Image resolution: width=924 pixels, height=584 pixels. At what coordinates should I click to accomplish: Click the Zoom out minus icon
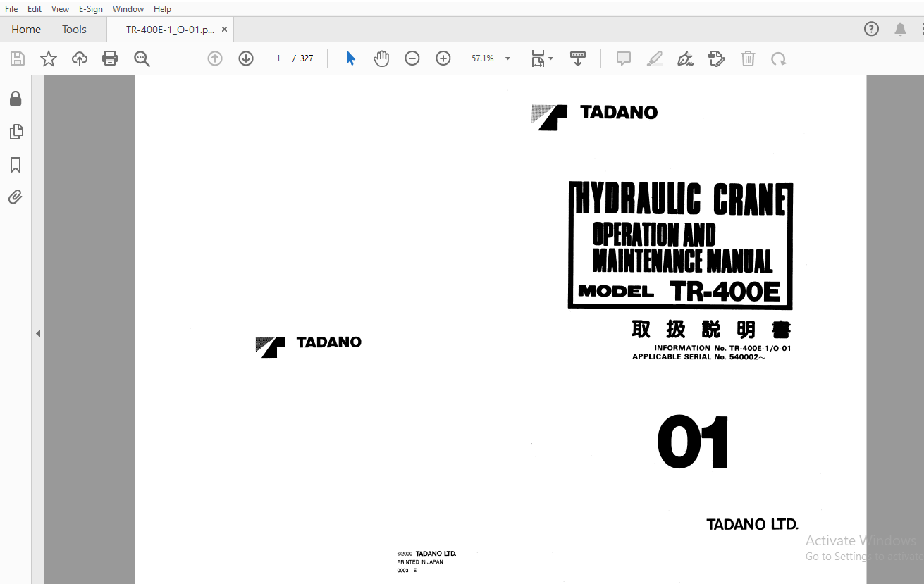[412, 58]
